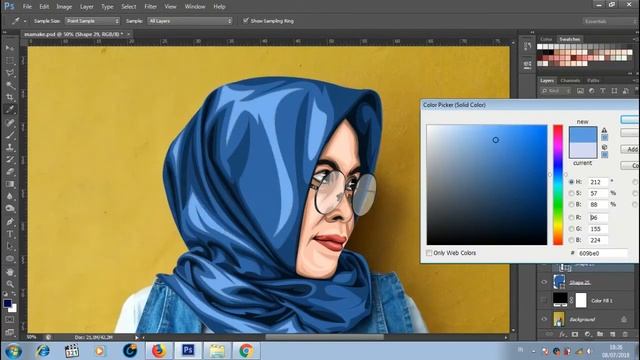Screen dimensions: 640x360
Task: Select the S saturation radio button
Action: 571,193
